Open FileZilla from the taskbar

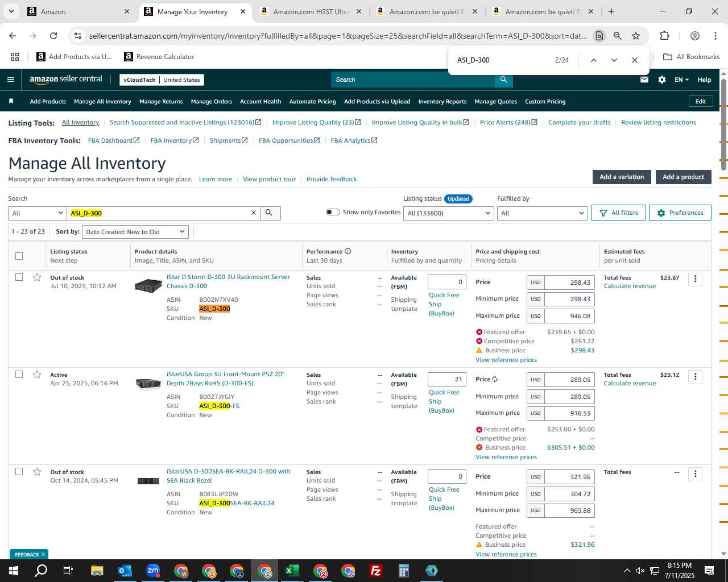(x=375, y=571)
